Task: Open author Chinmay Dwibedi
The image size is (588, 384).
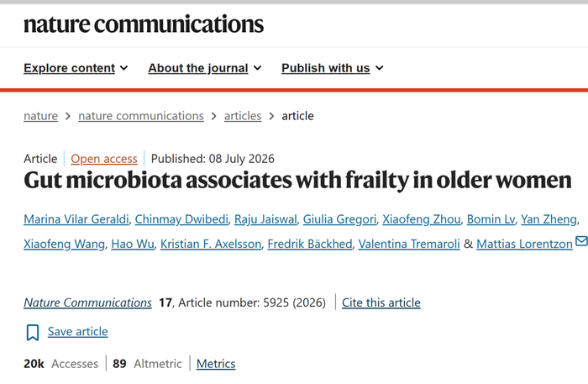Action: [x=181, y=219]
